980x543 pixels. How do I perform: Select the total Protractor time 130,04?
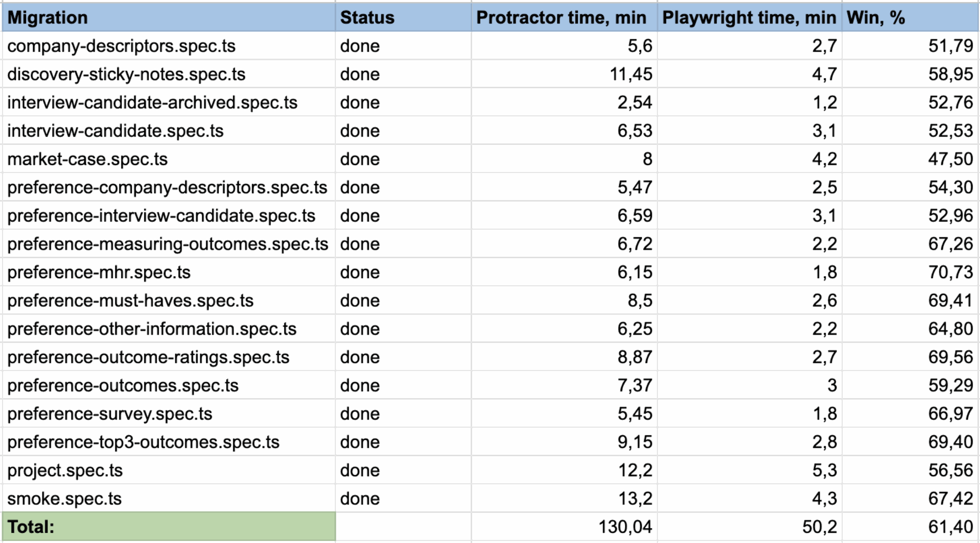(625, 527)
